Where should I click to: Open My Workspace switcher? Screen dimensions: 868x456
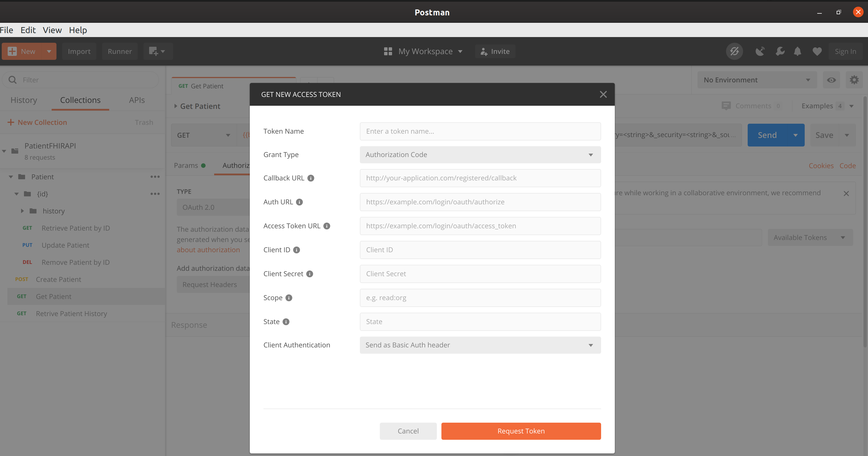[x=423, y=51]
